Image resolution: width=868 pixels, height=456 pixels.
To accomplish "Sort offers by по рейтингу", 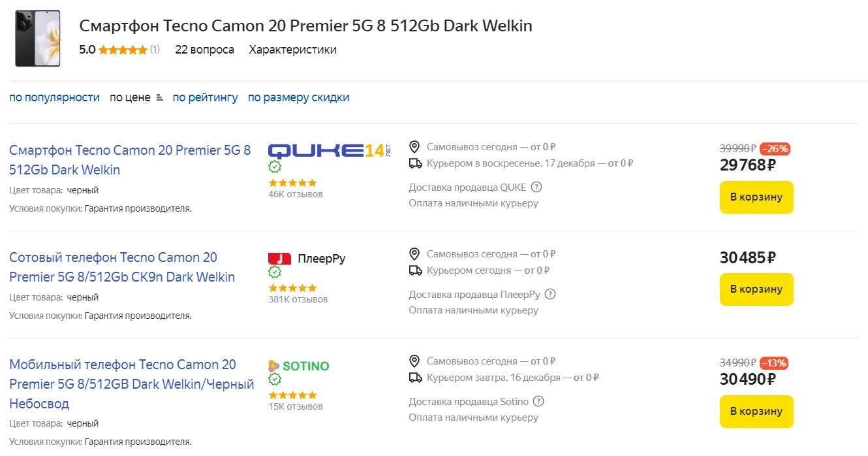I will tap(205, 97).
